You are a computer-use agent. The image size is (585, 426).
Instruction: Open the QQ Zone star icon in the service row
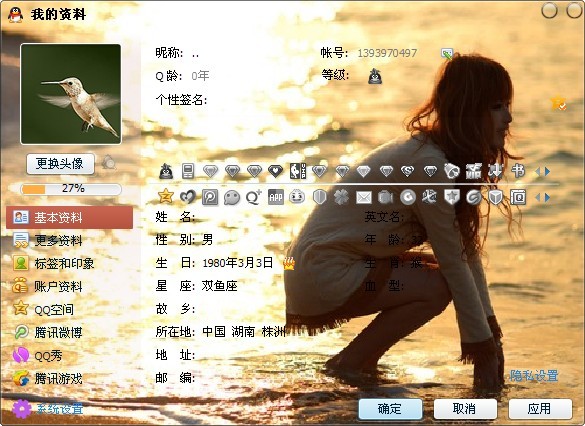tap(166, 197)
